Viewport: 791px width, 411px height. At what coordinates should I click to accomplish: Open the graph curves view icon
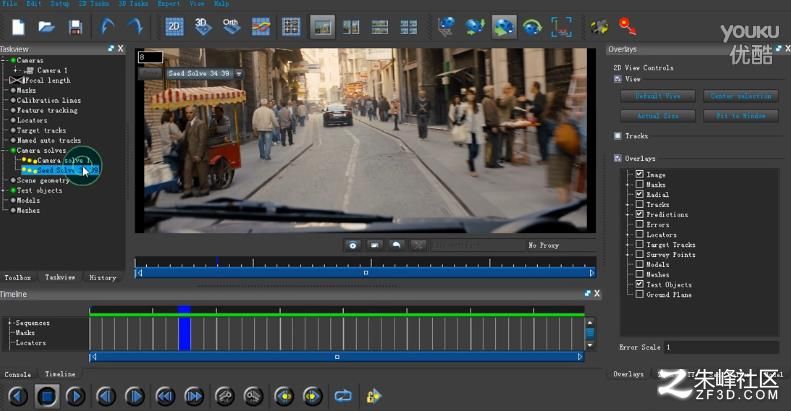click(261, 27)
